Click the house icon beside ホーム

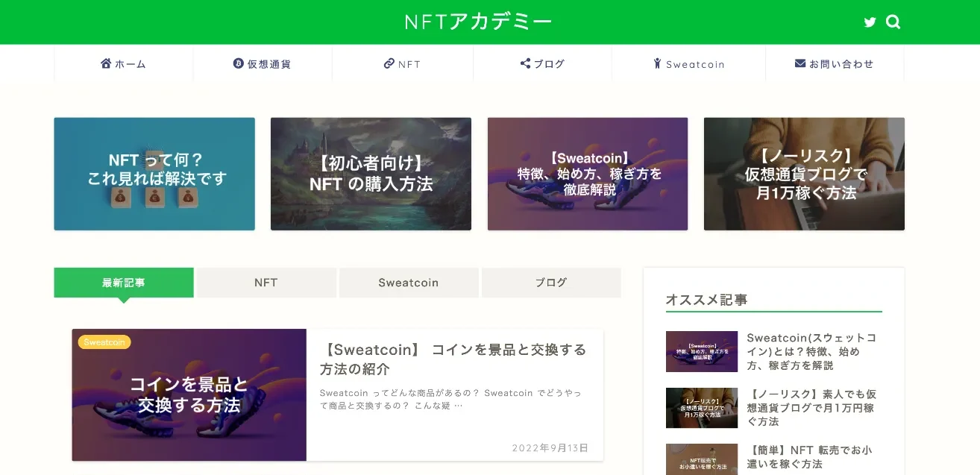[106, 63]
